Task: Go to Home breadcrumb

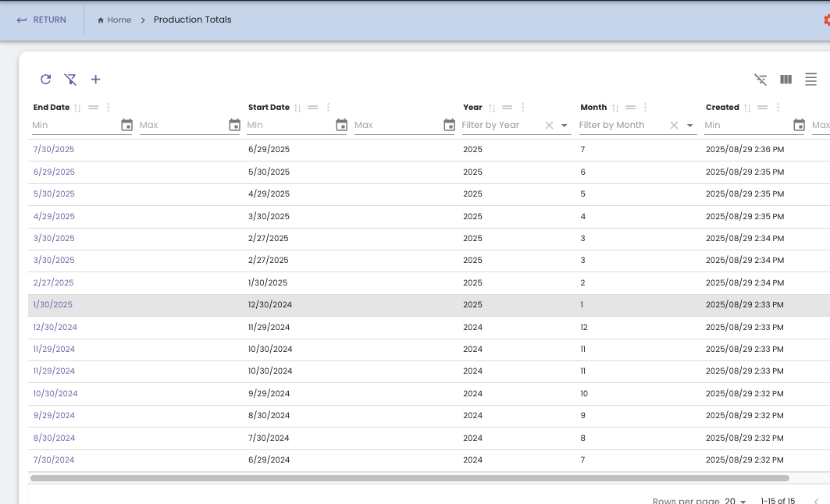Action: tap(114, 20)
